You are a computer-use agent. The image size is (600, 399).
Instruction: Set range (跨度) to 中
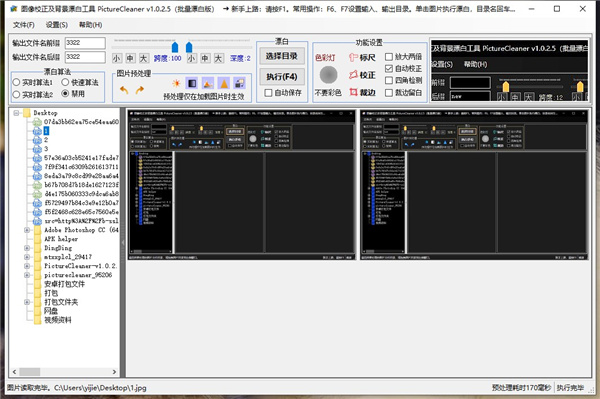130,58
